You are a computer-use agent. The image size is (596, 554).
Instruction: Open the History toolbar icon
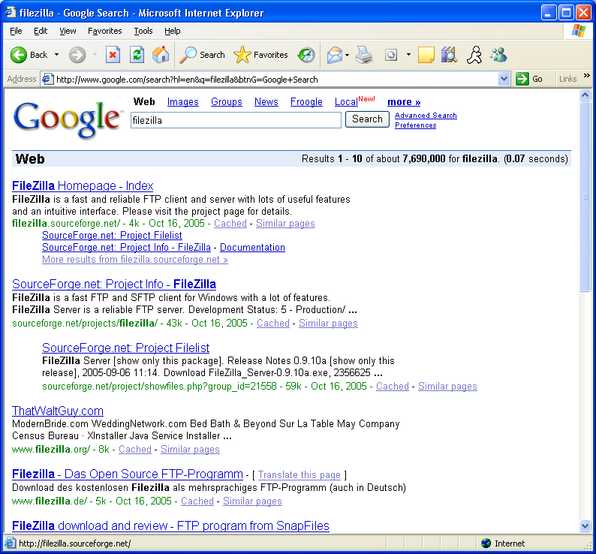pyautogui.click(x=306, y=55)
